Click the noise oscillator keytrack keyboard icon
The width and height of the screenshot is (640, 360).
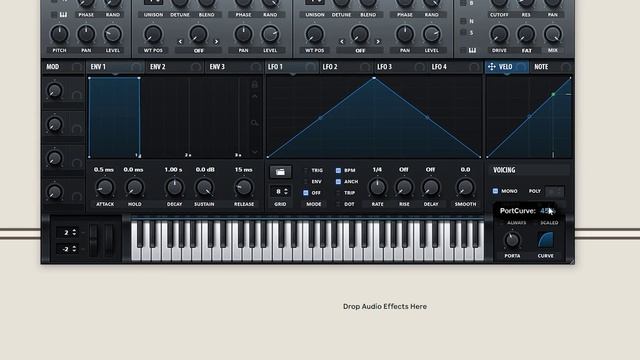pyautogui.click(x=63, y=15)
